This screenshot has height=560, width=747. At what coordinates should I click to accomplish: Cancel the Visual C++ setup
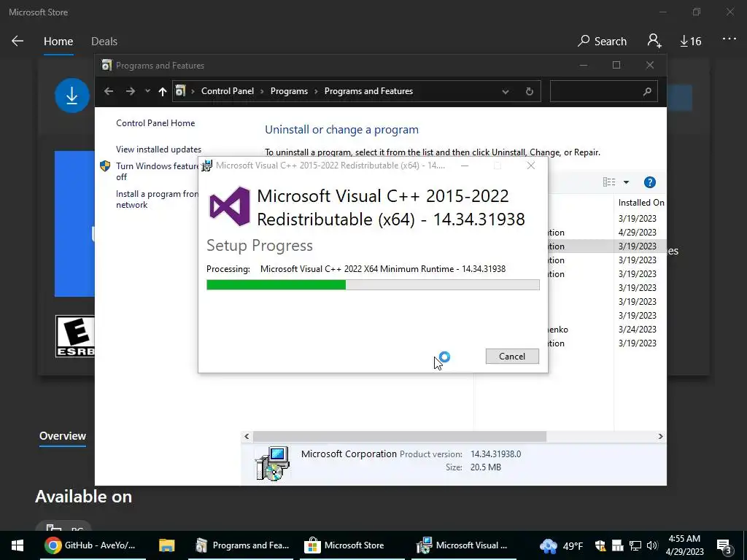[512, 356]
